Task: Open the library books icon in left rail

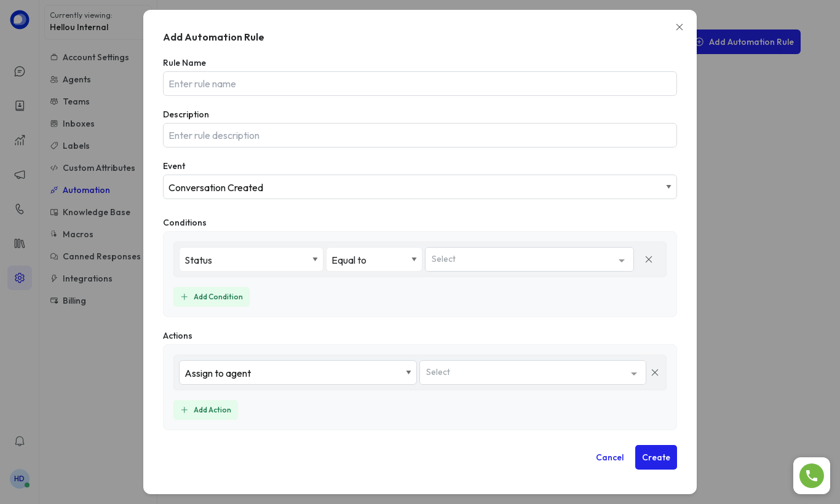Action: 20,243
